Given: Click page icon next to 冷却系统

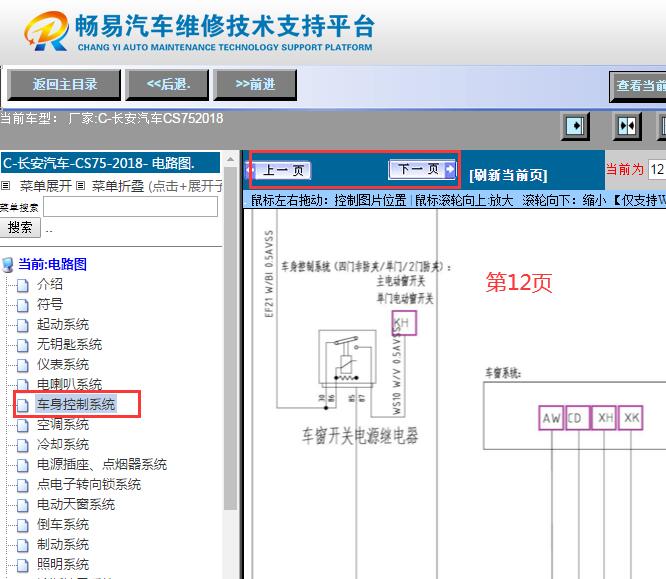Looking at the screenshot, I should pos(23,445).
